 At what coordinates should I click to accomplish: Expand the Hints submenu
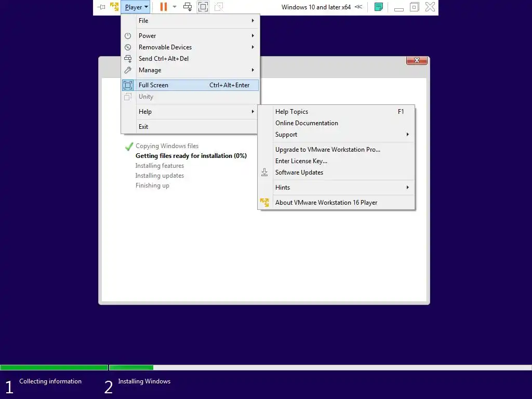pyautogui.click(x=336, y=188)
